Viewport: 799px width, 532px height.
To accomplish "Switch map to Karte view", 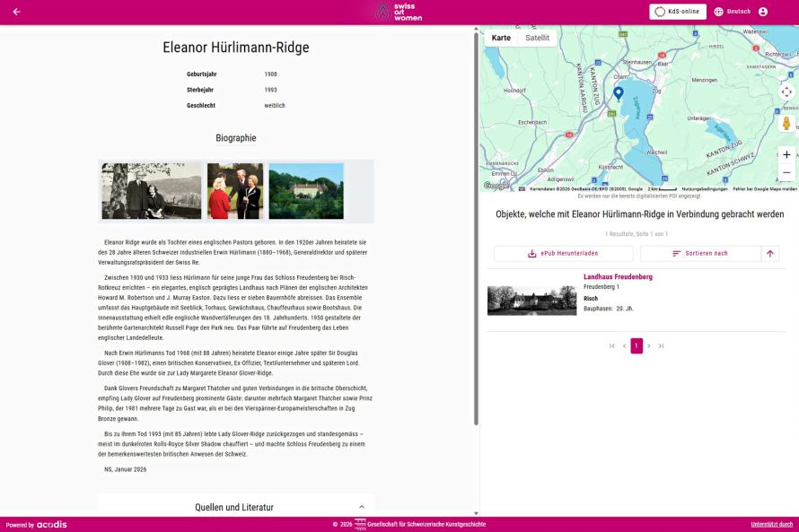I will [x=501, y=38].
